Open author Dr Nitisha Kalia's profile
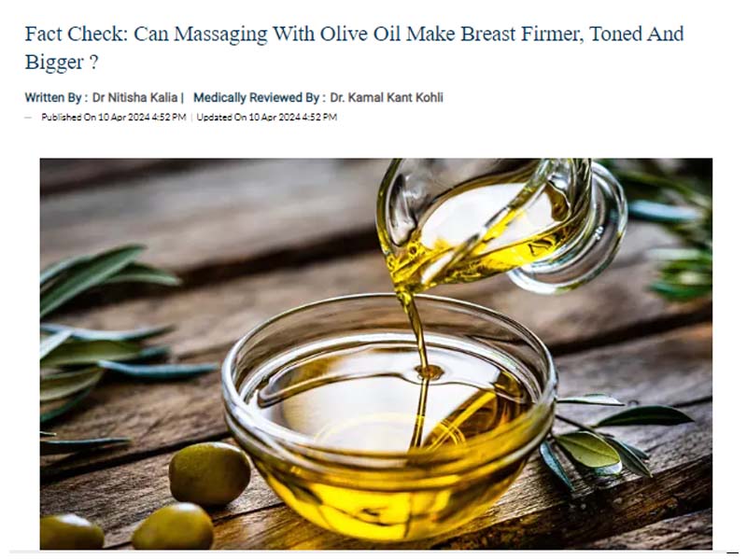 pyautogui.click(x=134, y=98)
